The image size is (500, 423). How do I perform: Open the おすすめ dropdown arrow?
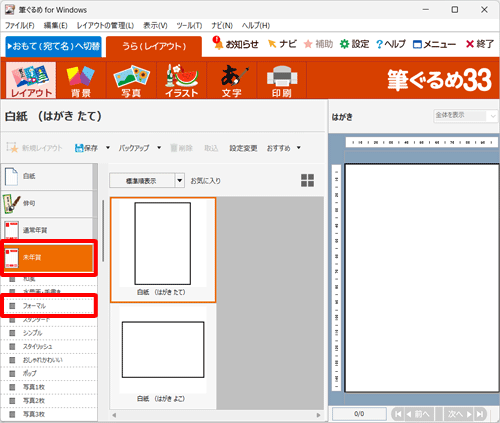pyautogui.click(x=299, y=147)
